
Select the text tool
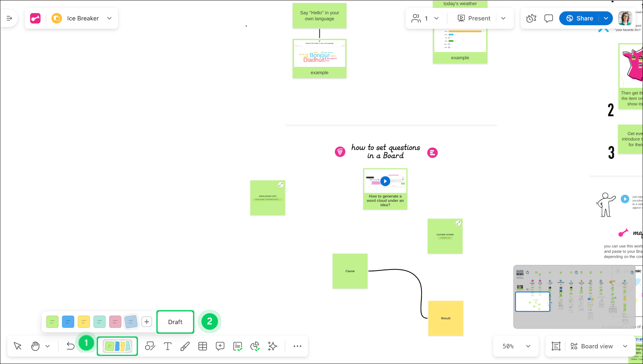[167, 346]
